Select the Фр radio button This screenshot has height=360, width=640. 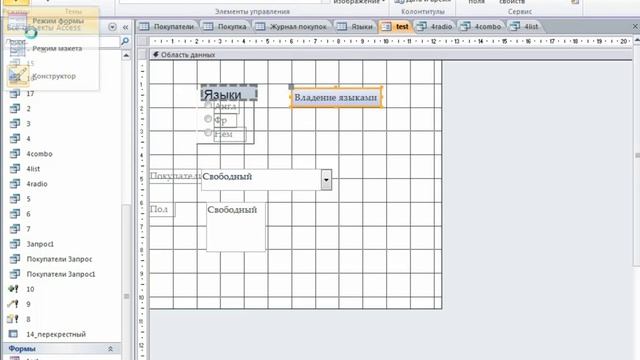click(x=208, y=119)
